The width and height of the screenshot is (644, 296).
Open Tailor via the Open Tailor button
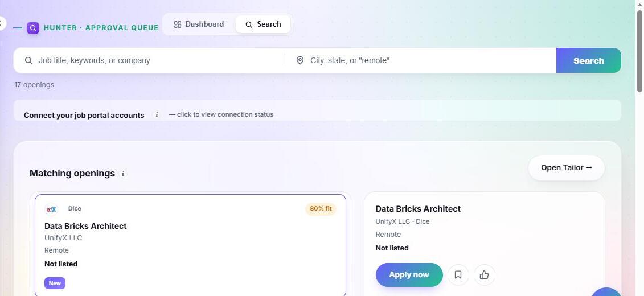point(567,167)
